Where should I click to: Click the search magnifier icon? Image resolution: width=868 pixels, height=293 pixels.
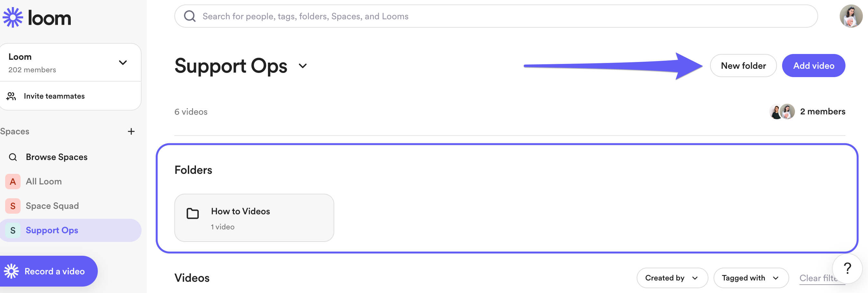point(190,16)
